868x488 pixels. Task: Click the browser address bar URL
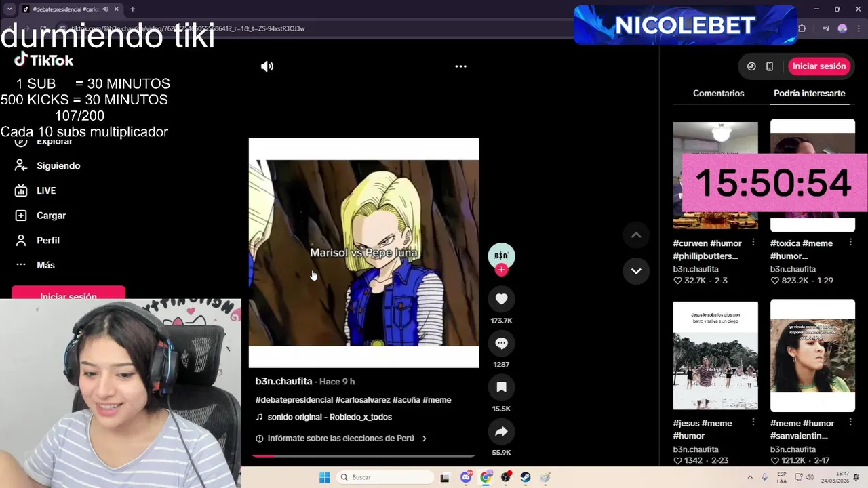189,28
